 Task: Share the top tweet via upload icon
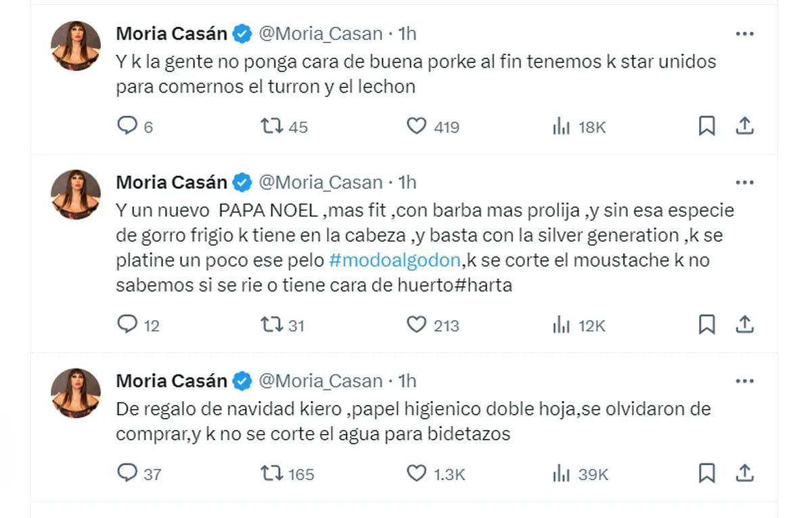[x=745, y=126]
